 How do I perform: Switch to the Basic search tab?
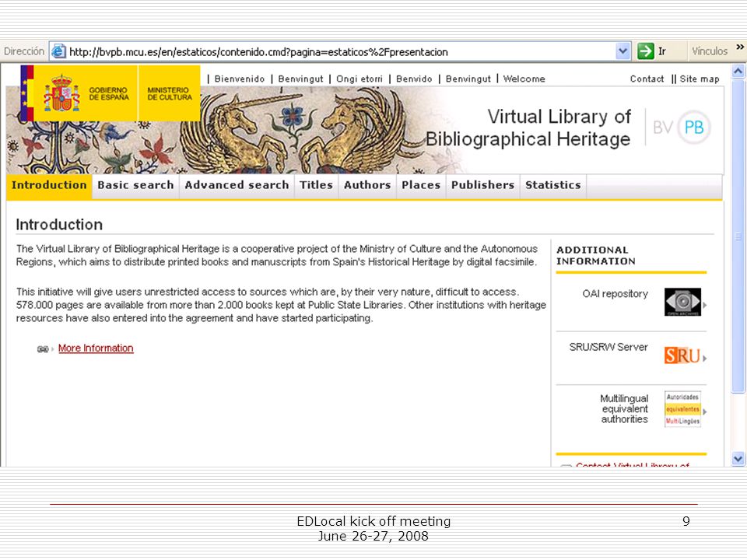135,185
